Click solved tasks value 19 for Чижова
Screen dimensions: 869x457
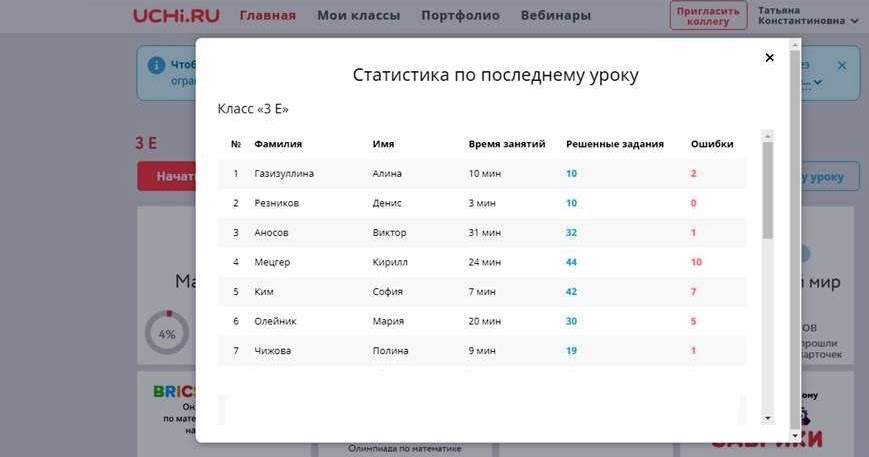coord(571,351)
